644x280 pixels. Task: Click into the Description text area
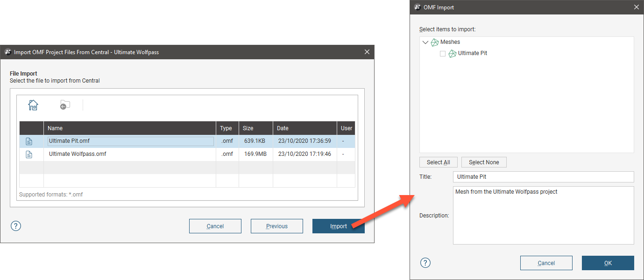543,216
